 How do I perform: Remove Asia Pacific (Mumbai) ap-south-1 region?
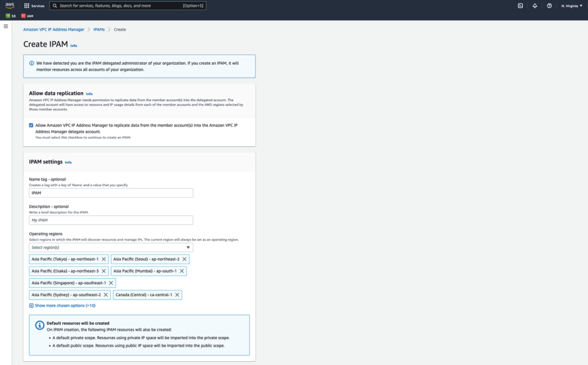[182, 271]
